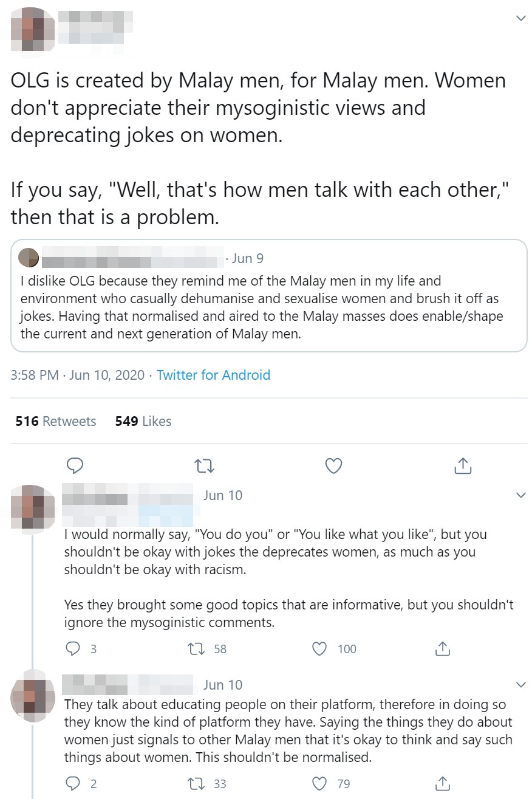Share the "educating people" reply tweet
The height and width of the screenshot is (799, 532).
tap(443, 784)
